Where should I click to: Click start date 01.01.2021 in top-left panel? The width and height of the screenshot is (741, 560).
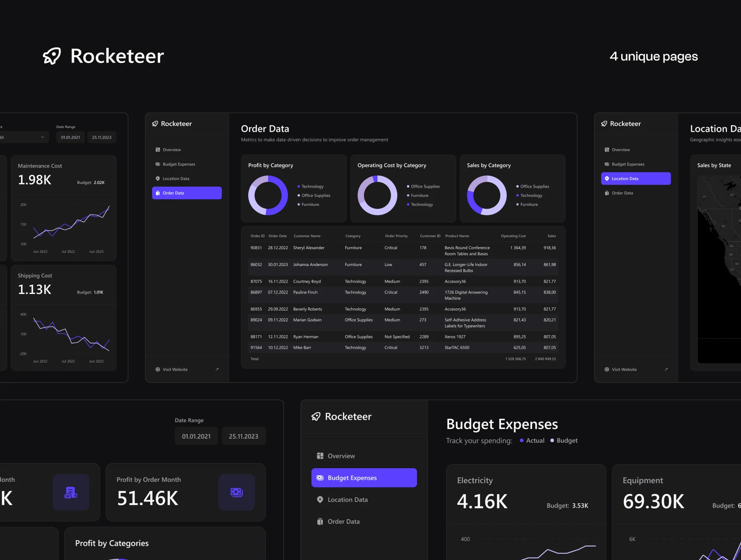pyautogui.click(x=71, y=138)
